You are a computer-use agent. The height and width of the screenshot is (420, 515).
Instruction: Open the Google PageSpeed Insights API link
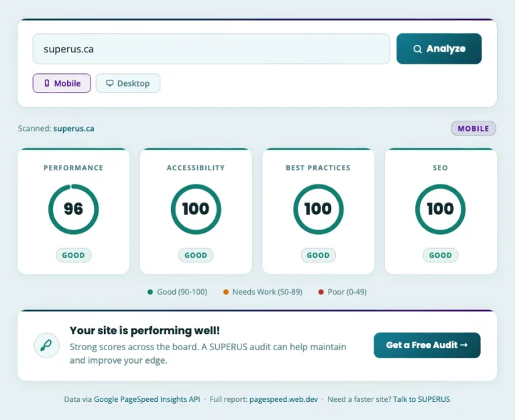tap(147, 399)
